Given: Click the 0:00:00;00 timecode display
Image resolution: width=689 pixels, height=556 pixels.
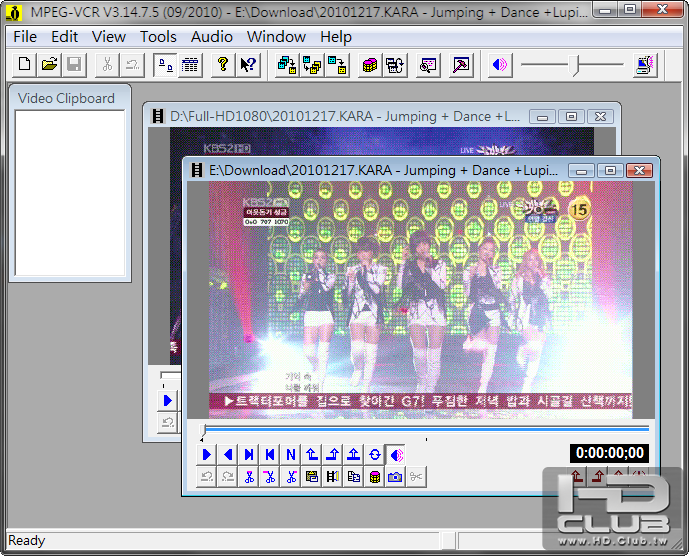Looking at the screenshot, I should point(609,453).
